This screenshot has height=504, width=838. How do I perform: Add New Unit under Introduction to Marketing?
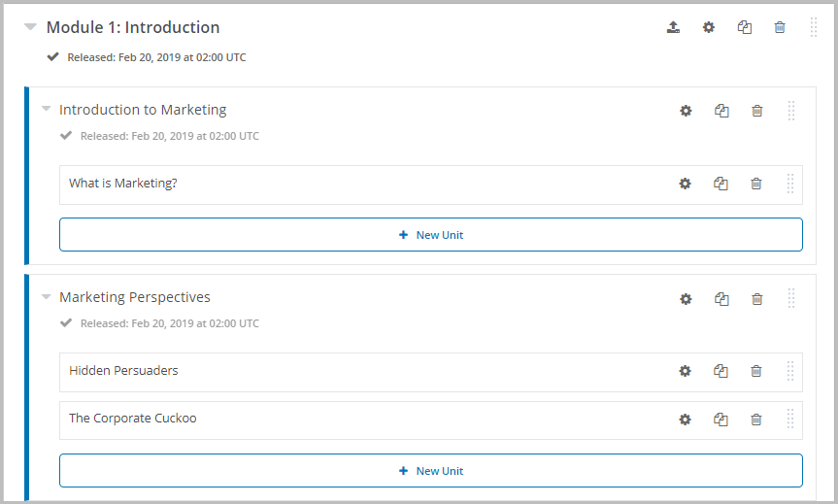click(x=431, y=235)
